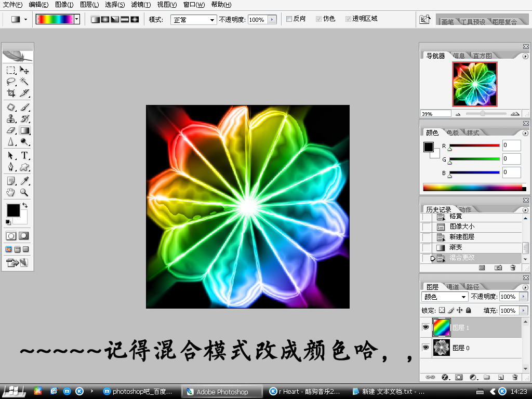
Task: Hide 图层 1 using its eye icon
Action: [425, 328]
